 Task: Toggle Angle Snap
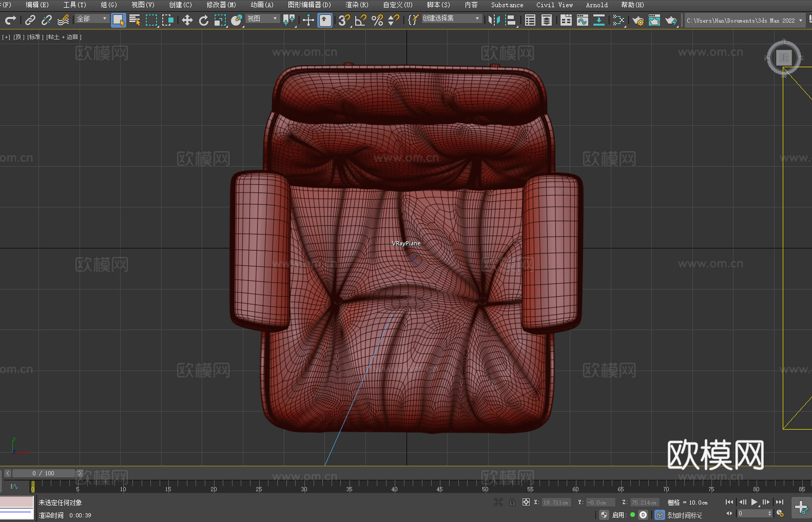pos(361,20)
